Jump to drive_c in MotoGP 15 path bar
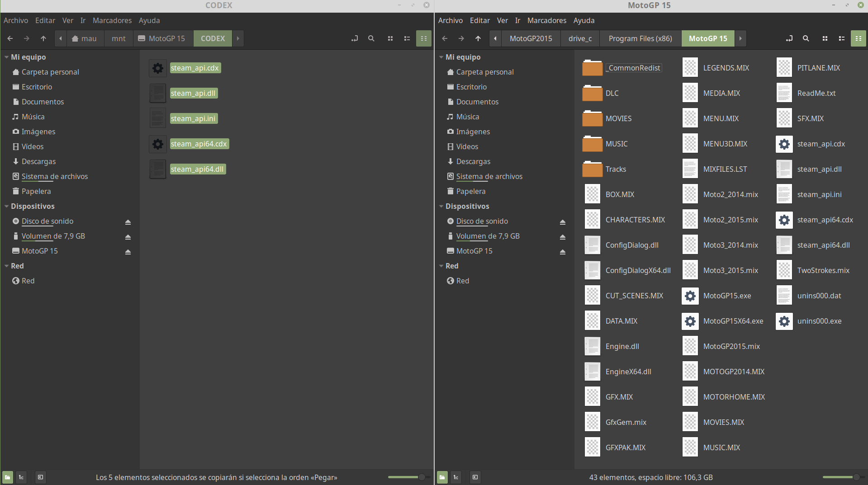The width and height of the screenshot is (868, 485). tap(580, 38)
